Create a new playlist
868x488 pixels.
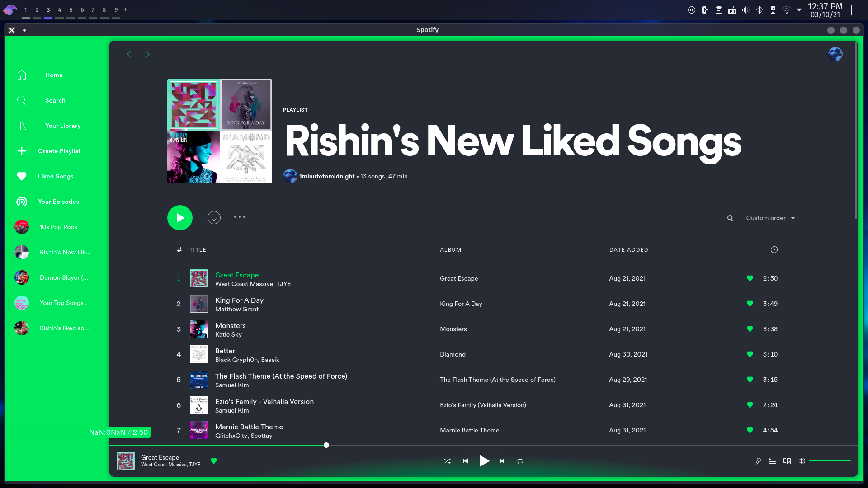(59, 151)
